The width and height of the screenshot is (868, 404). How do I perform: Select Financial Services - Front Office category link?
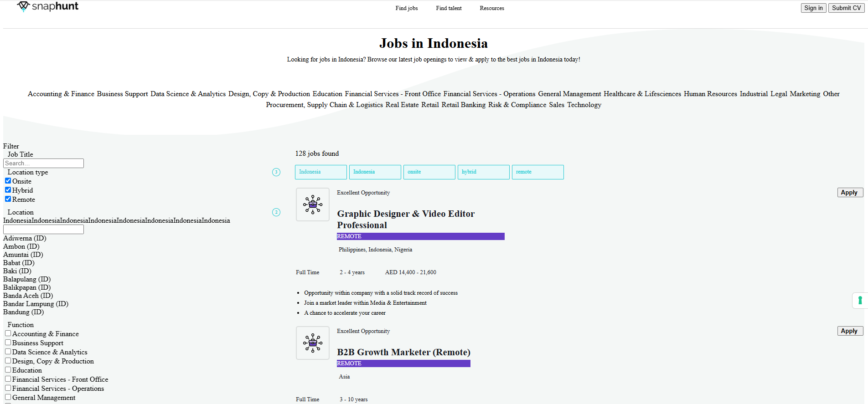coord(393,94)
